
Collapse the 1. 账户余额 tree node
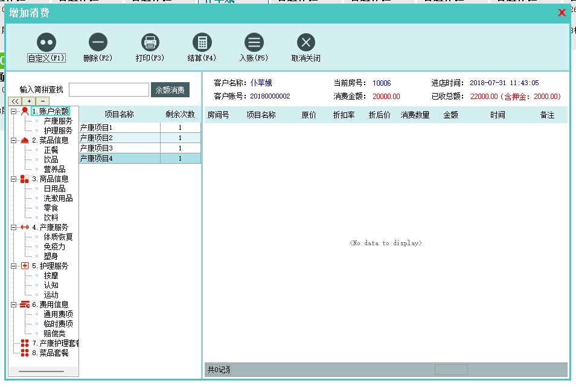[x=14, y=111]
